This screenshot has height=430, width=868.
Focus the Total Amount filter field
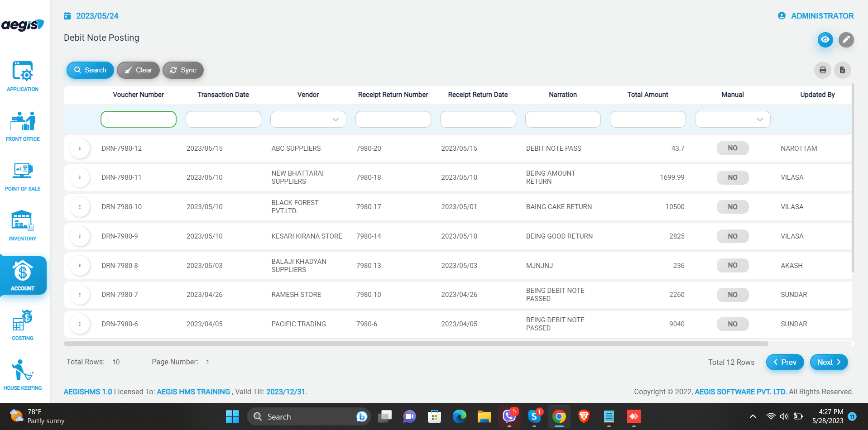[648, 119]
